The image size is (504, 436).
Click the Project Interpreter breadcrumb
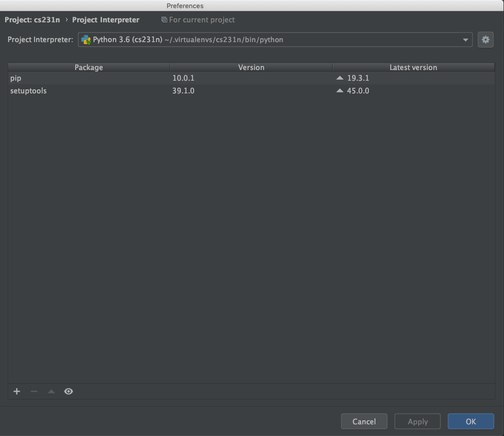[x=106, y=20]
